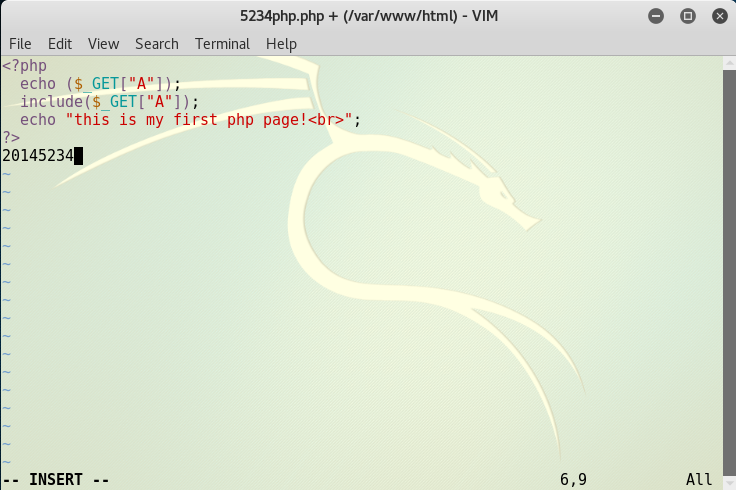Viewport: 736px width, 490px height.
Task: Open the Terminal menu
Action: [x=222, y=44]
